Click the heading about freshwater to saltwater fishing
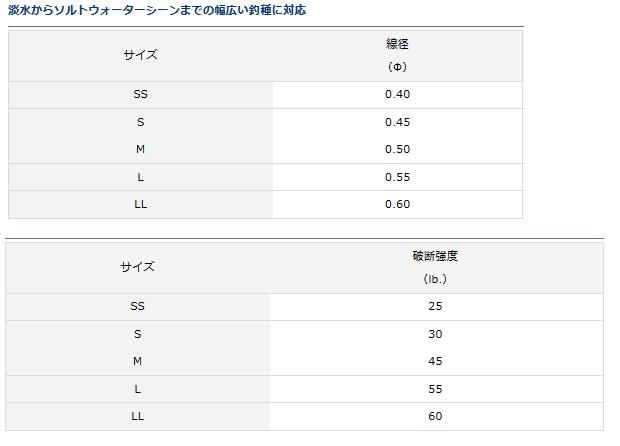This screenshot has width=620, height=446. coord(156,10)
